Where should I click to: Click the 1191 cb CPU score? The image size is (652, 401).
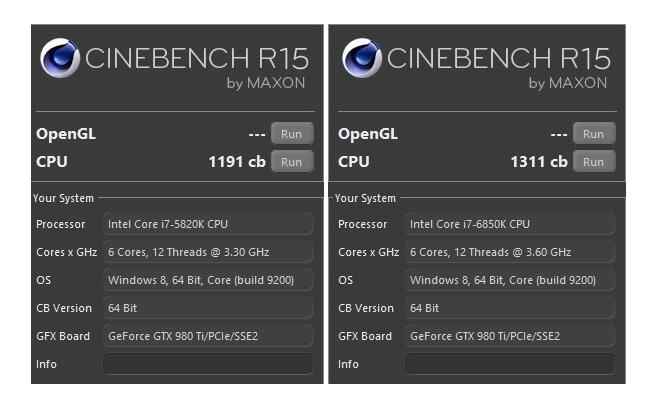[237, 161]
